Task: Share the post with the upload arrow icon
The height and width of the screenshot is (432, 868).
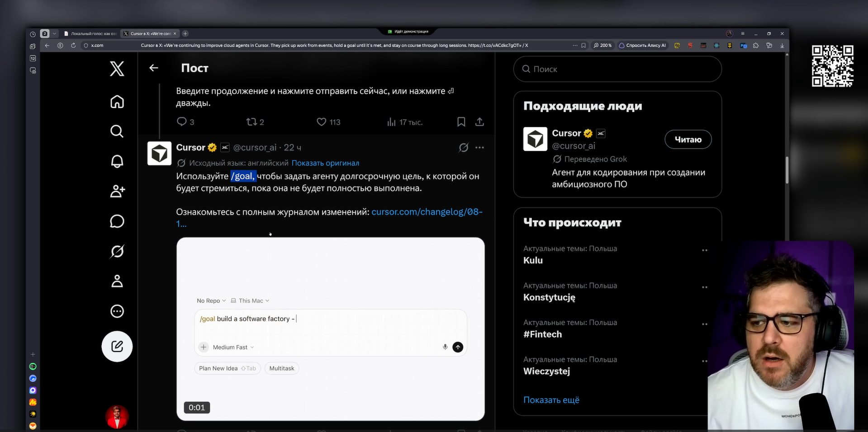Action: [x=479, y=122]
